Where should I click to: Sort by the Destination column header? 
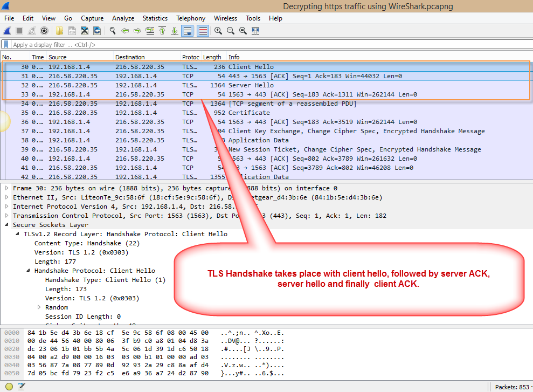147,57
